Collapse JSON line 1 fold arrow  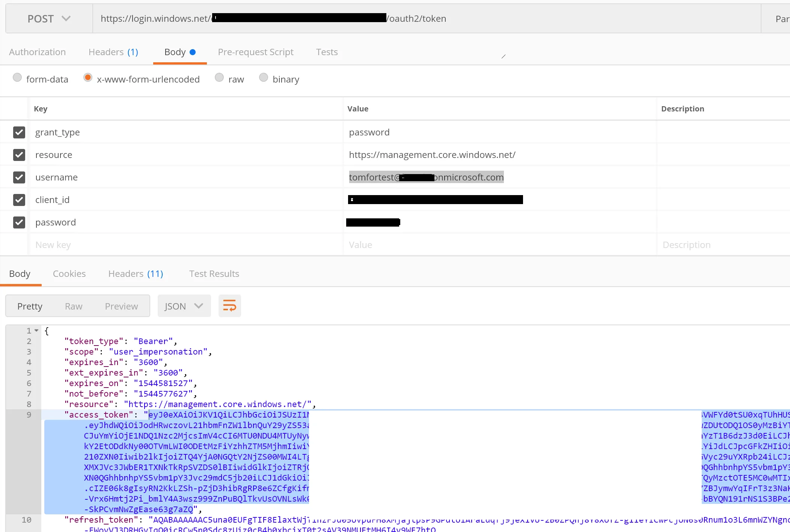(x=36, y=331)
